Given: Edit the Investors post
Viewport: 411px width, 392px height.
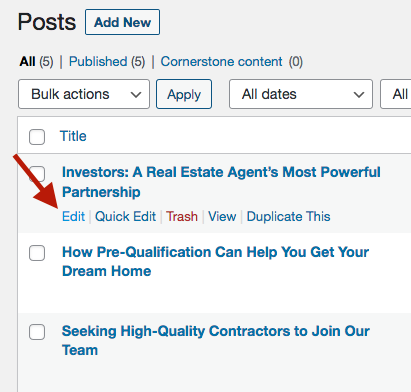Looking at the screenshot, I should (x=73, y=217).
